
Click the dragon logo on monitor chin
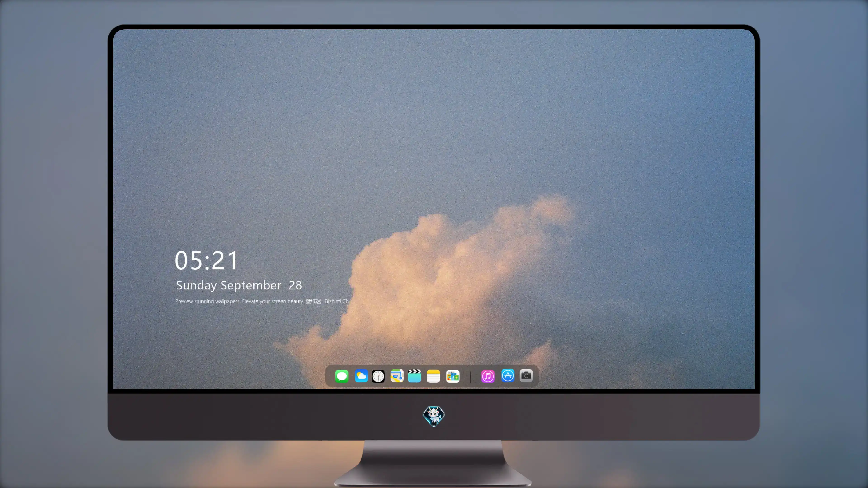coord(434,416)
